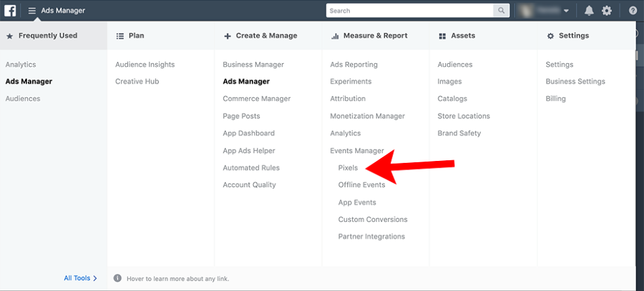Open Business Settings

(x=576, y=81)
